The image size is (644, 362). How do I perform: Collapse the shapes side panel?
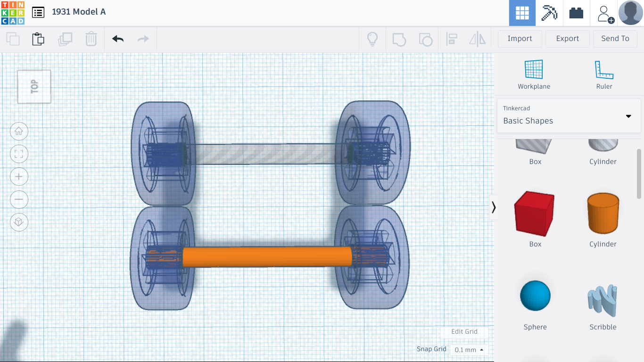494,207
